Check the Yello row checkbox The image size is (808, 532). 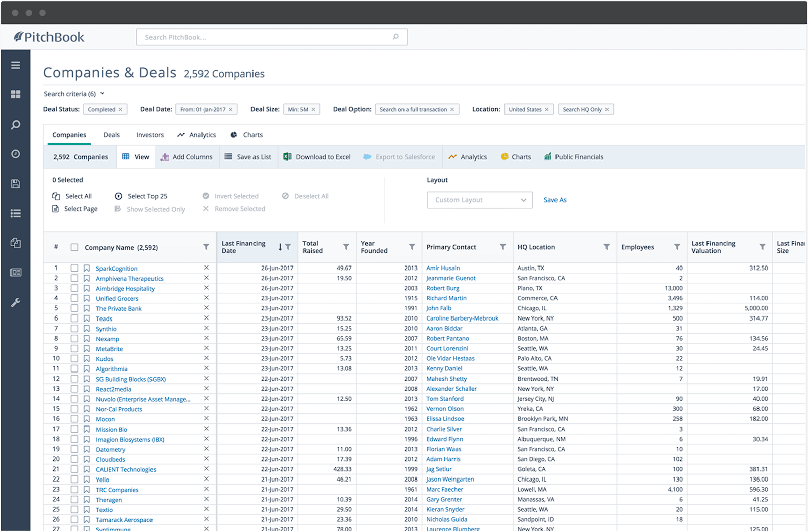coord(74,480)
